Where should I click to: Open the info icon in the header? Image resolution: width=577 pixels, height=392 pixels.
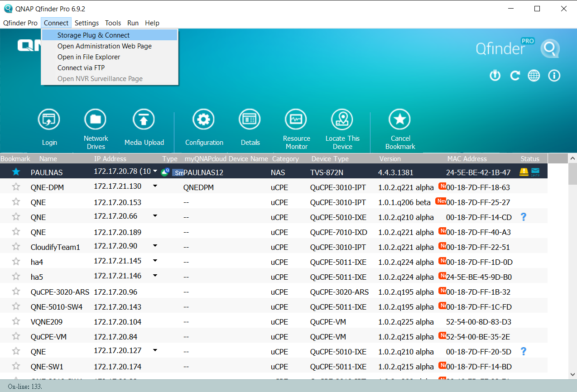554,76
